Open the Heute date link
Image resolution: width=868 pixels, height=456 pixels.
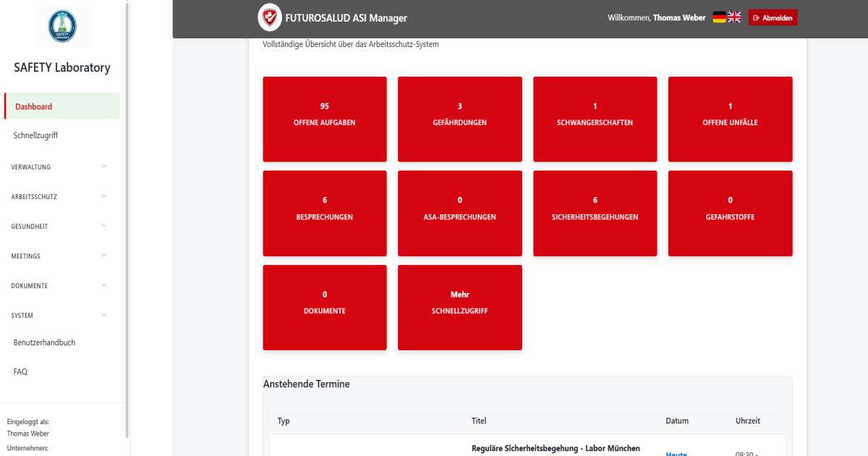(x=676, y=453)
